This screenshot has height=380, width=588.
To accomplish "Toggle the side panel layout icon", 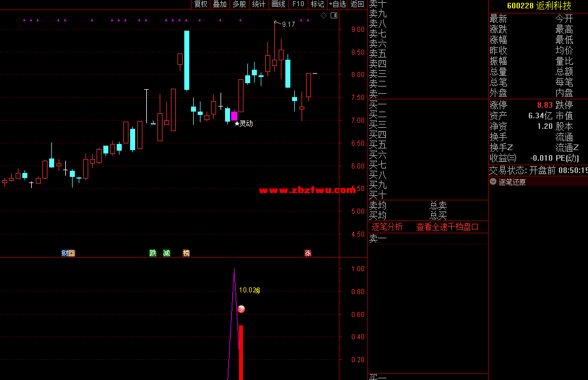I will click(334, 16).
